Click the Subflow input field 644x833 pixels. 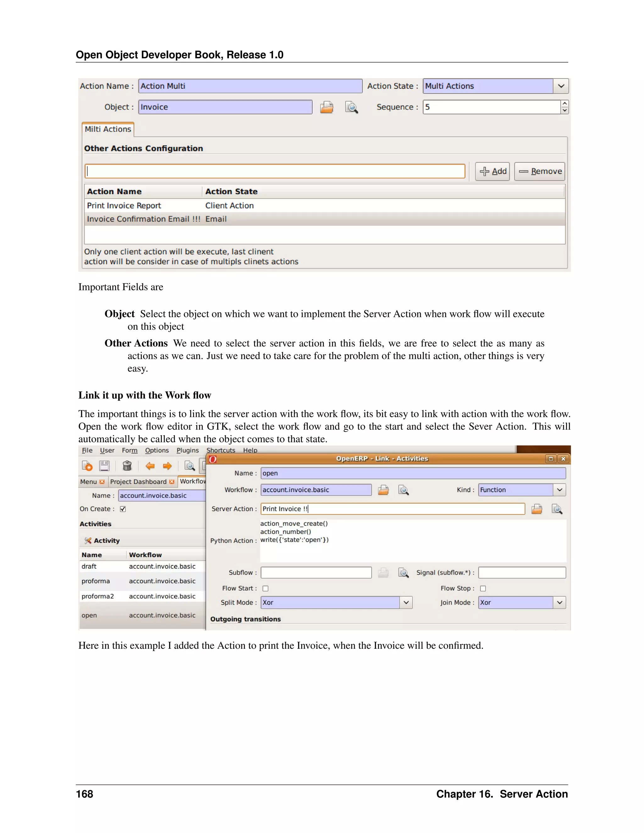pyautogui.click(x=316, y=572)
